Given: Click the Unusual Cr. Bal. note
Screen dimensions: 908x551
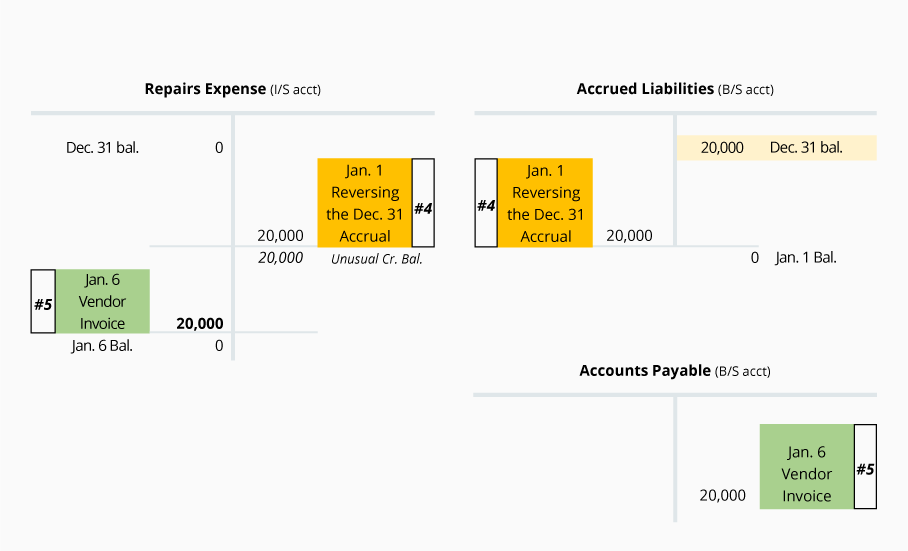Looking at the screenshot, I should coord(377,258).
